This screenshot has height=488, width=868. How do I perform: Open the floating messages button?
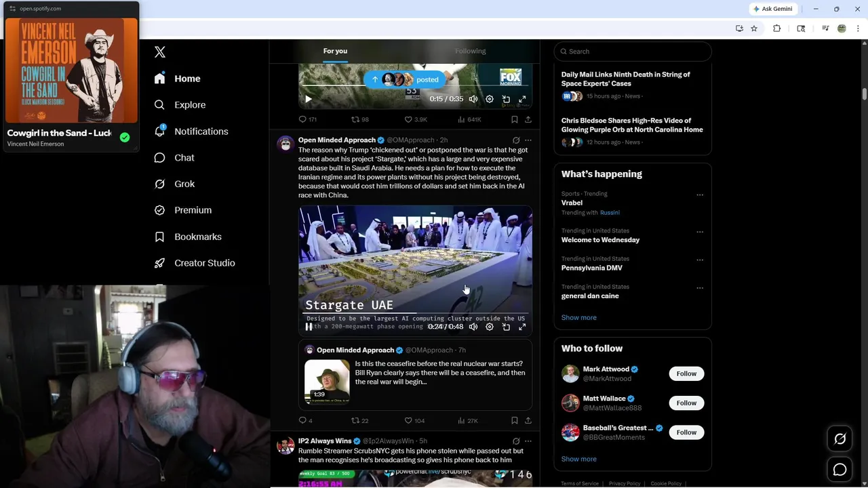pos(840,470)
